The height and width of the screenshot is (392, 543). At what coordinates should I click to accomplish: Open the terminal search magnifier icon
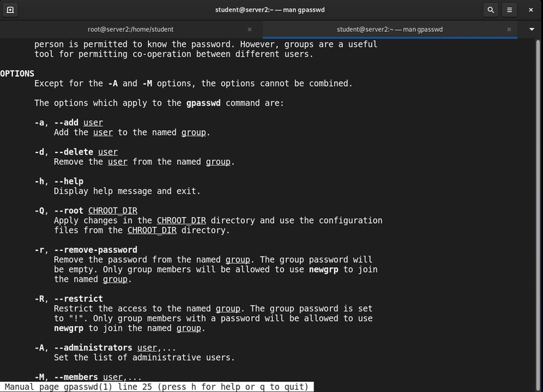(491, 9)
